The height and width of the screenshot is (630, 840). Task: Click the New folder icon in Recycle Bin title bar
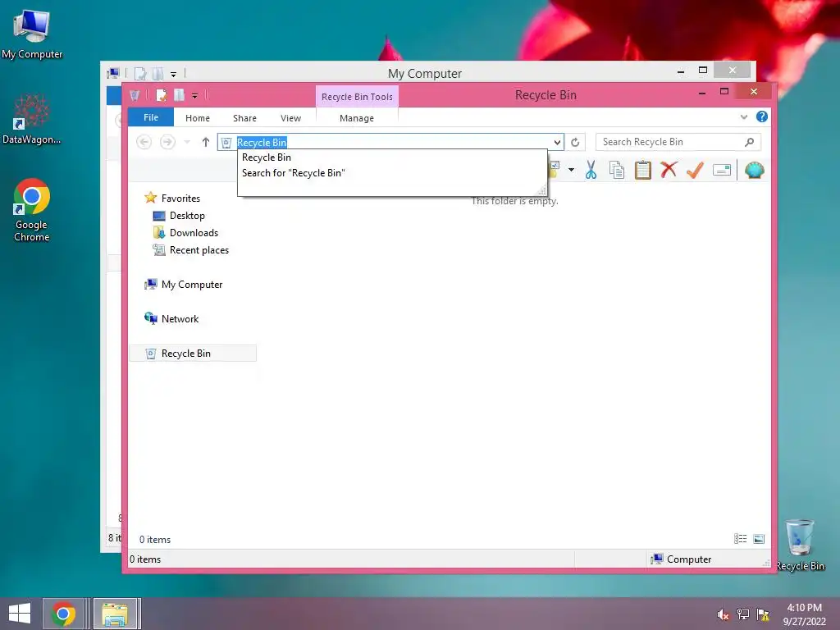179,95
